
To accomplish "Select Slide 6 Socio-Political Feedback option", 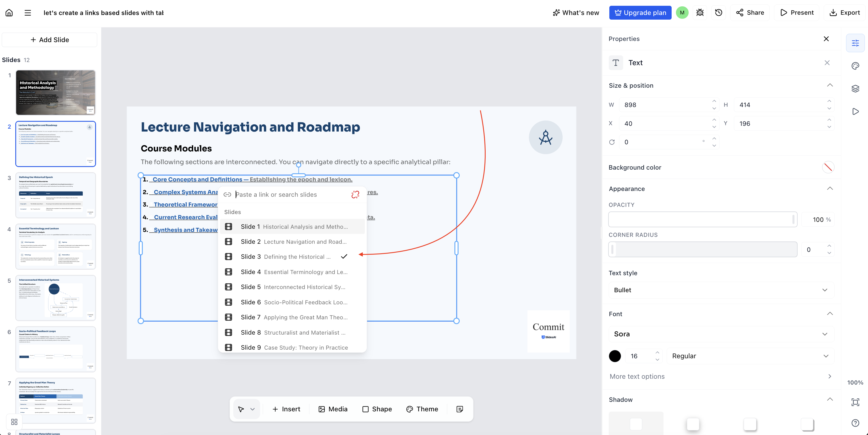I will [x=292, y=302].
